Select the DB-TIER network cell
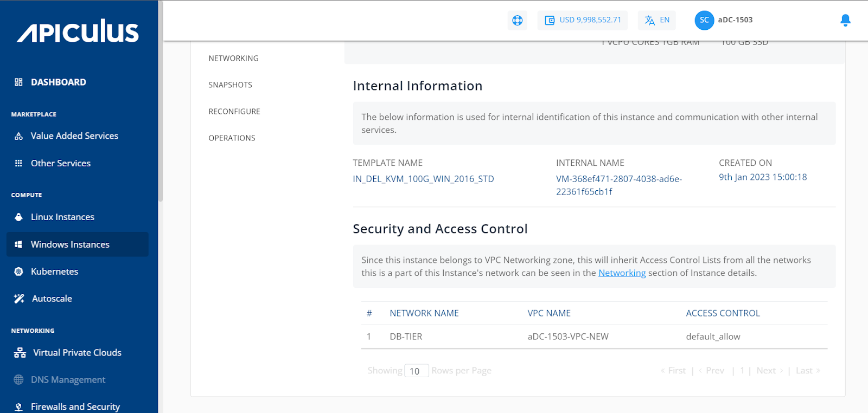 (x=406, y=337)
